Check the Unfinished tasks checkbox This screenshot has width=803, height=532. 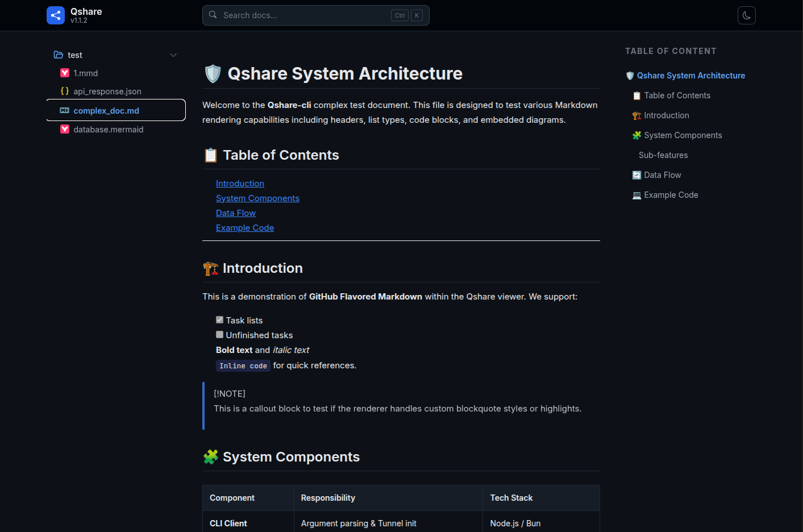[x=219, y=335]
